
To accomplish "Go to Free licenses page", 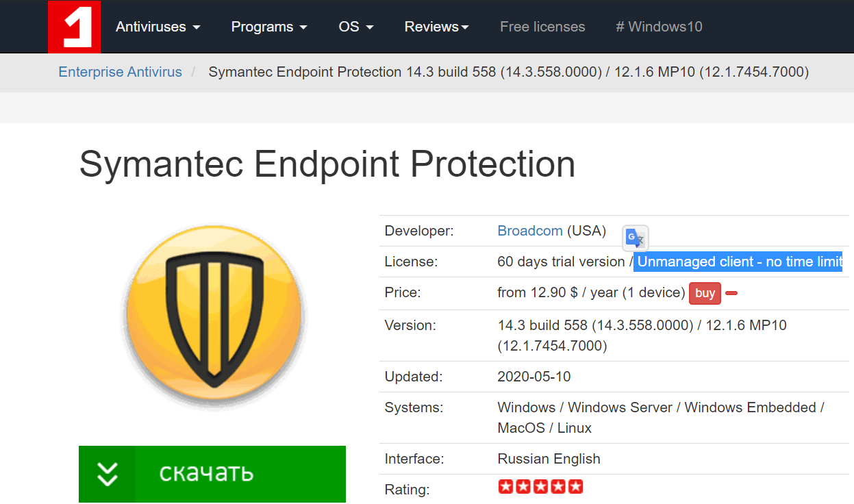I will coord(542,27).
